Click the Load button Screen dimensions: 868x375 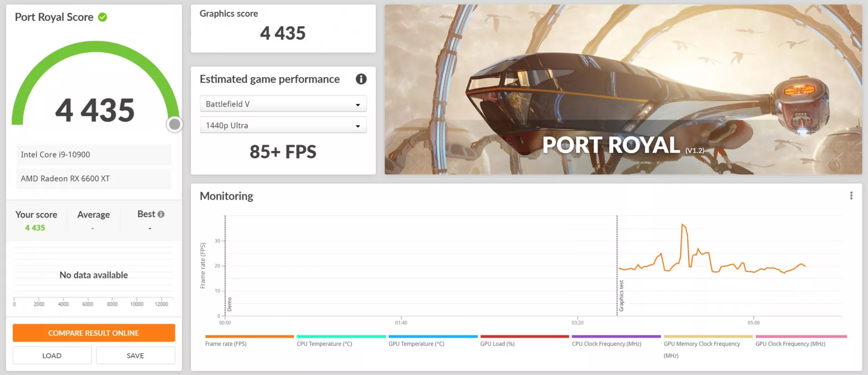52,356
